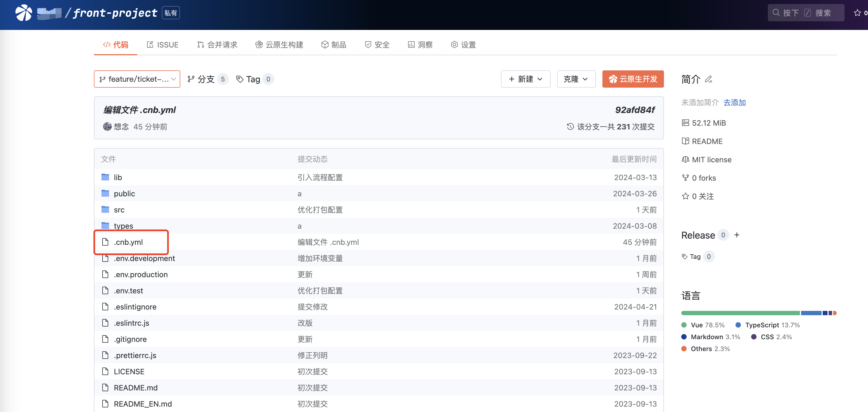Click the commit history clock icon
Screen dimensions: 868x412
570,126
